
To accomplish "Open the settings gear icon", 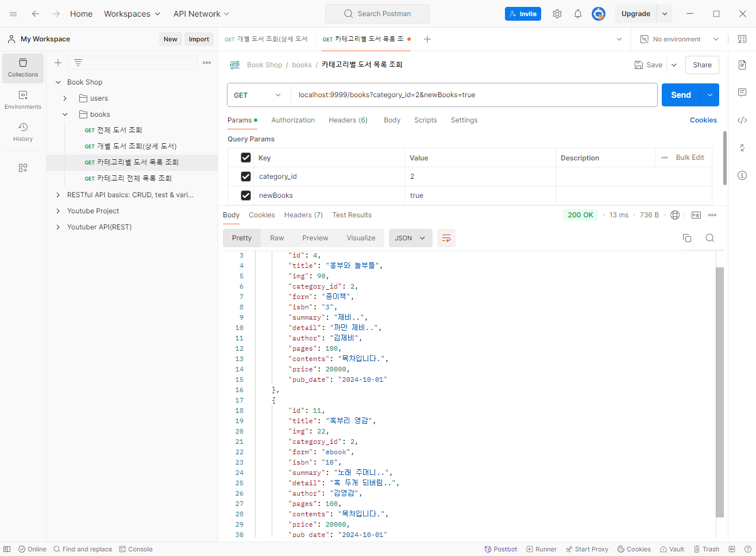I will pyautogui.click(x=557, y=14).
